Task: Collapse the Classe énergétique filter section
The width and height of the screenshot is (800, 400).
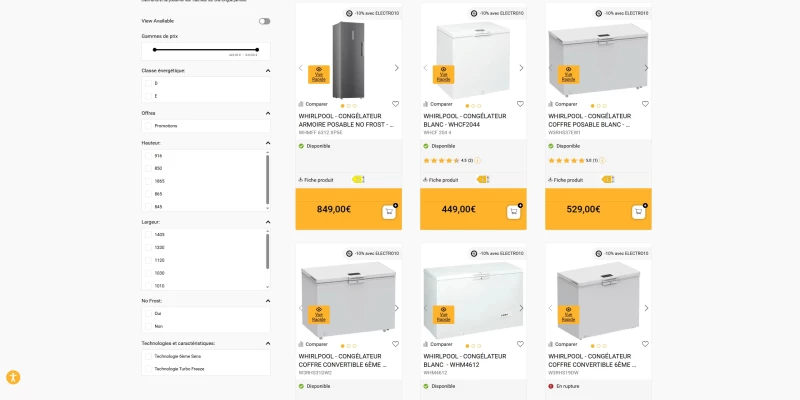Action: click(x=268, y=71)
